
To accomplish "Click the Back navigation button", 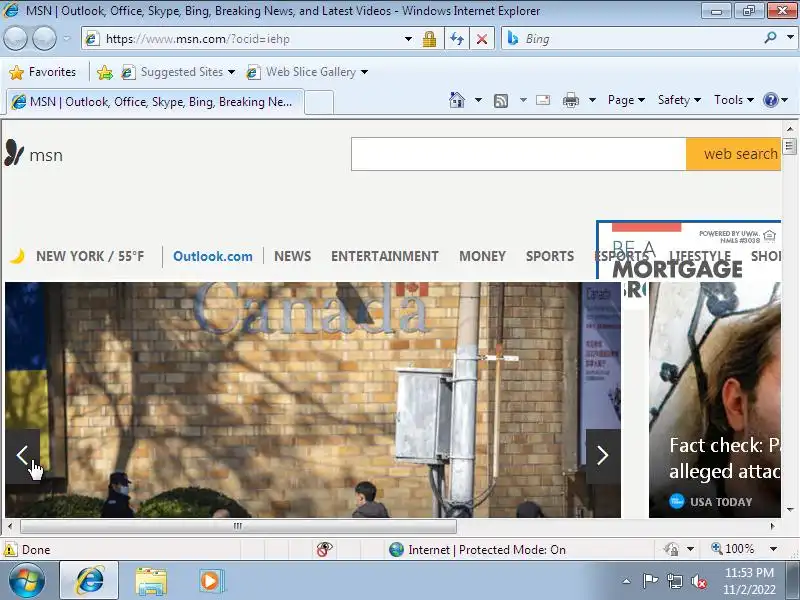I will pos(15,38).
